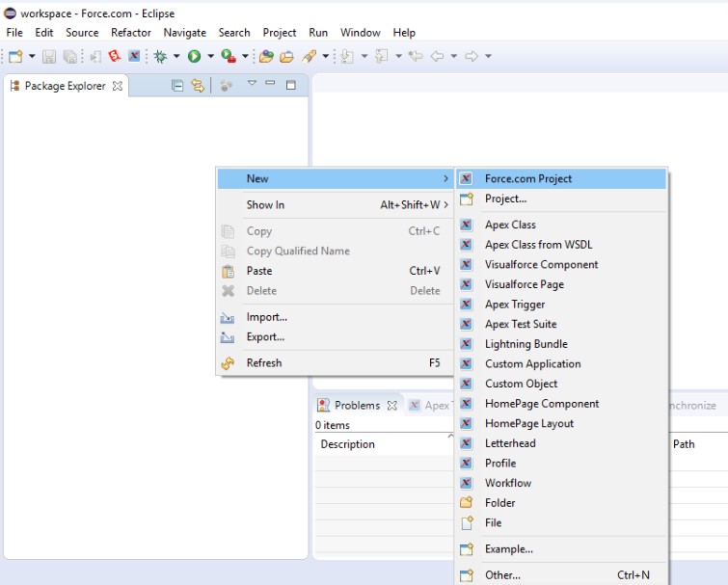
Task: Select Force.com Project menu entry
Action: coord(527,179)
